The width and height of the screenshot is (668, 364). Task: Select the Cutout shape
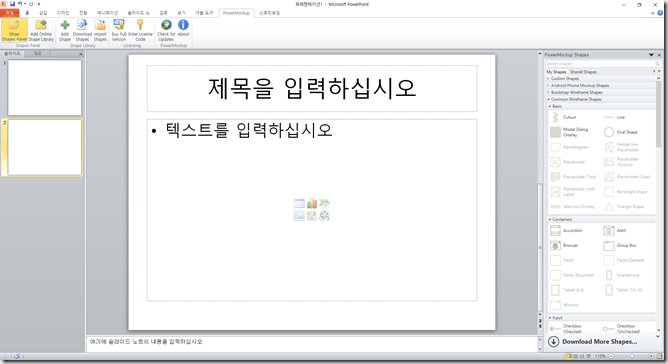pos(563,117)
